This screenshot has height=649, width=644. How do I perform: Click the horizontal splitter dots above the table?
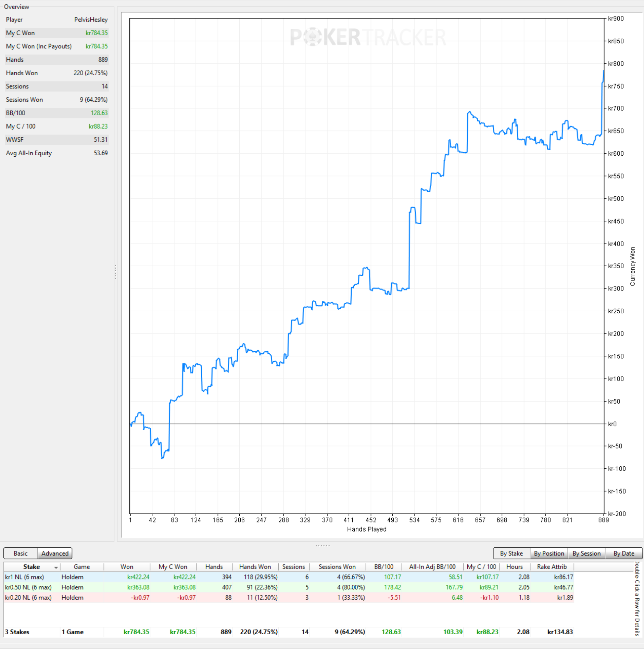pos(323,546)
